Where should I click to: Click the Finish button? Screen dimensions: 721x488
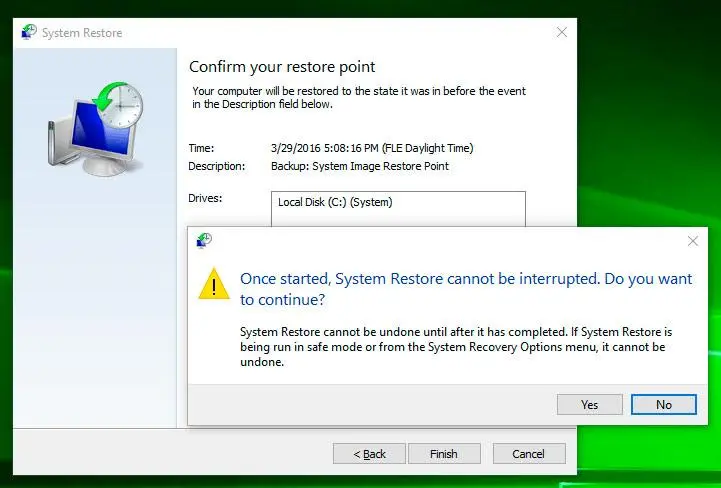click(443, 454)
